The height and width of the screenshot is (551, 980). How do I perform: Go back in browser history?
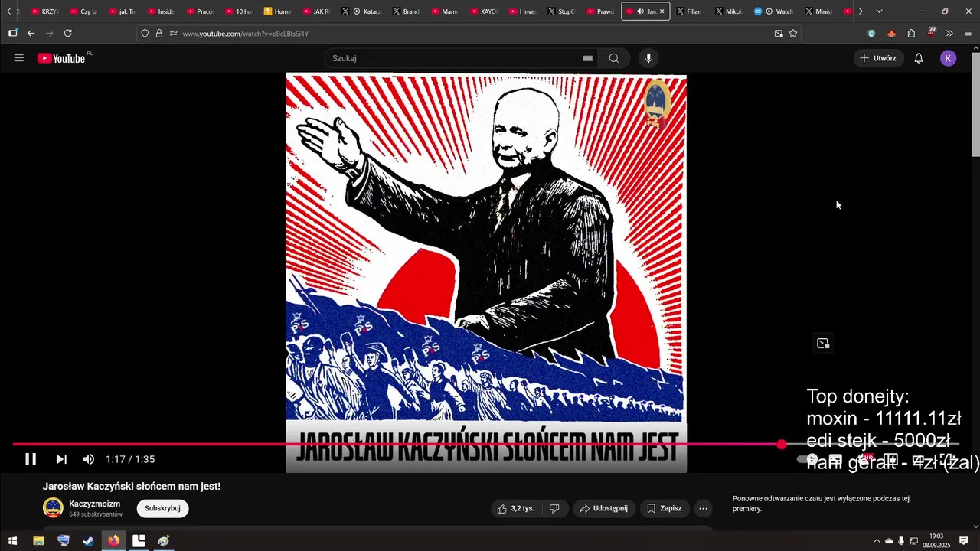[31, 33]
